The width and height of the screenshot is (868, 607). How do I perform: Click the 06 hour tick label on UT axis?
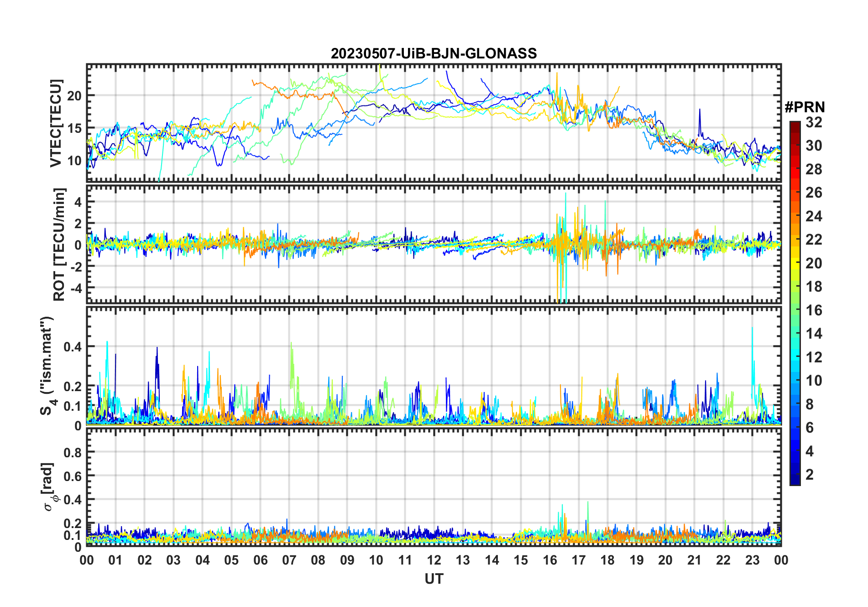coord(260,560)
